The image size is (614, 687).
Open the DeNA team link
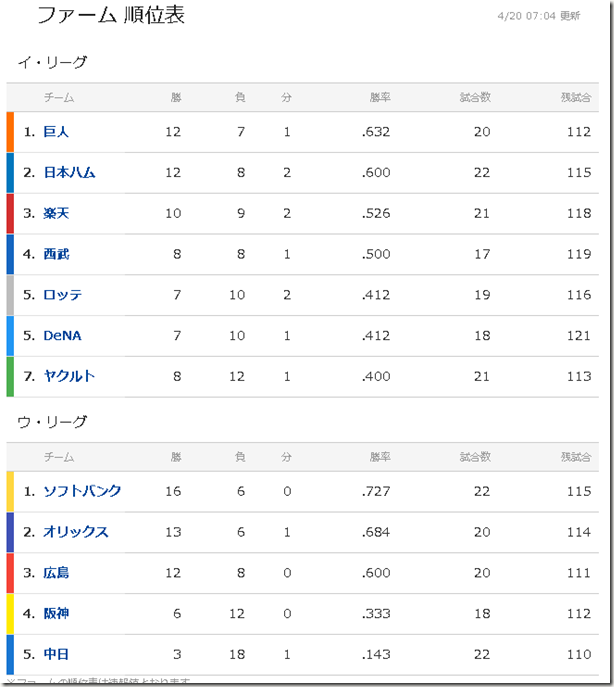pyautogui.click(x=62, y=335)
